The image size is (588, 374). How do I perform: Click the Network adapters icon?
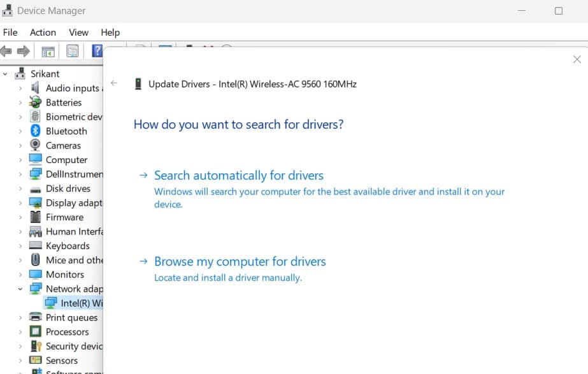(x=35, y=289)
